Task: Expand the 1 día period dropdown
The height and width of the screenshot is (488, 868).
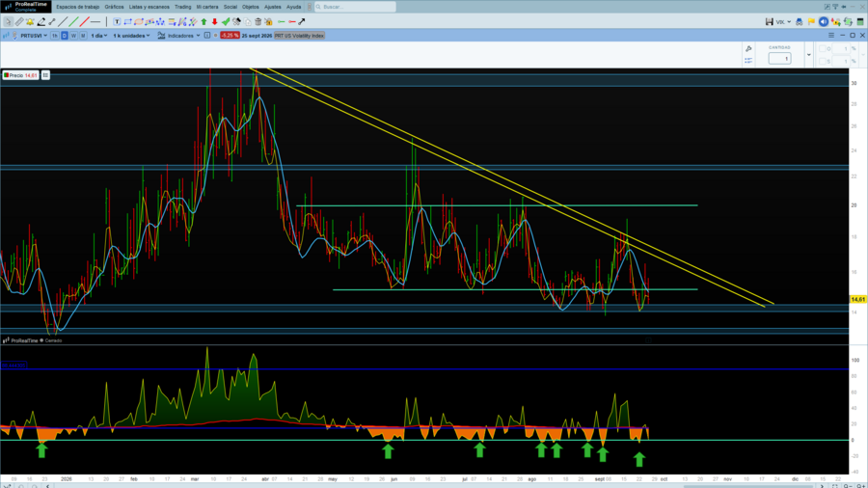Action: [99, 36]
